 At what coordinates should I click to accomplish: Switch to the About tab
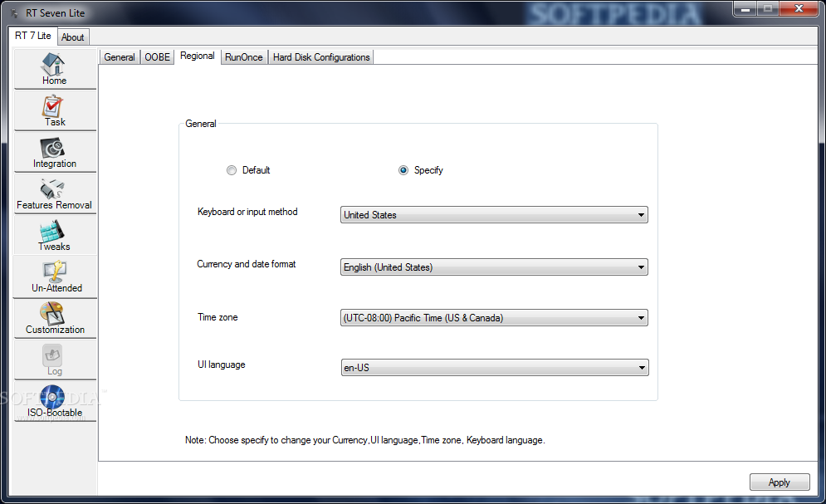click(x=73, y=37)
